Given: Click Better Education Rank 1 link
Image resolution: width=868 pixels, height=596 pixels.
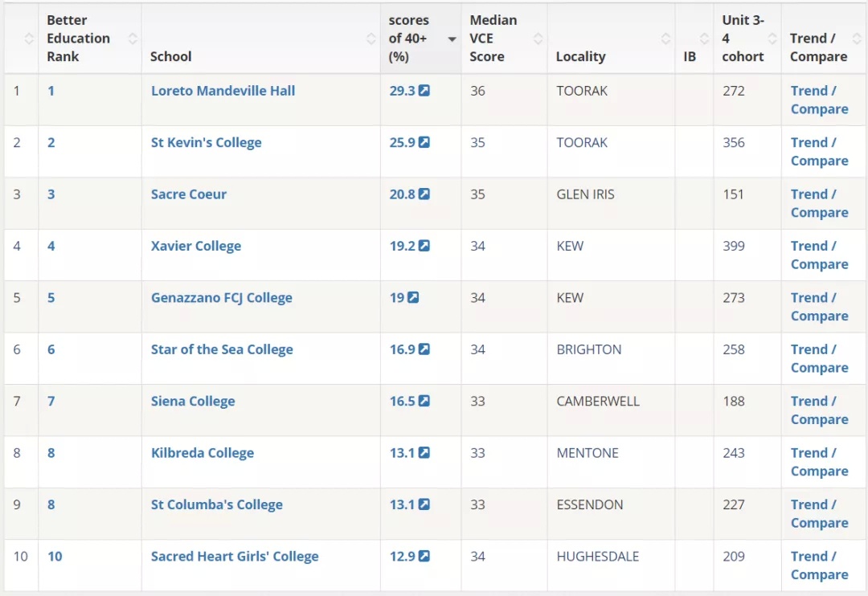Looking at the screenshot, I should pyautogui.click(x=51, y=91).
